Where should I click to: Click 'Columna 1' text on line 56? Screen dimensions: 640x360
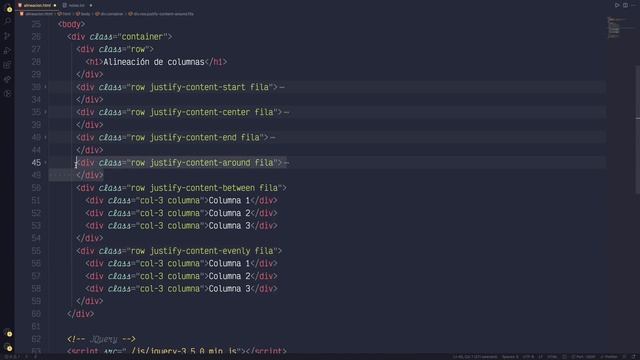pyautogui.click(x=229, y=263)
